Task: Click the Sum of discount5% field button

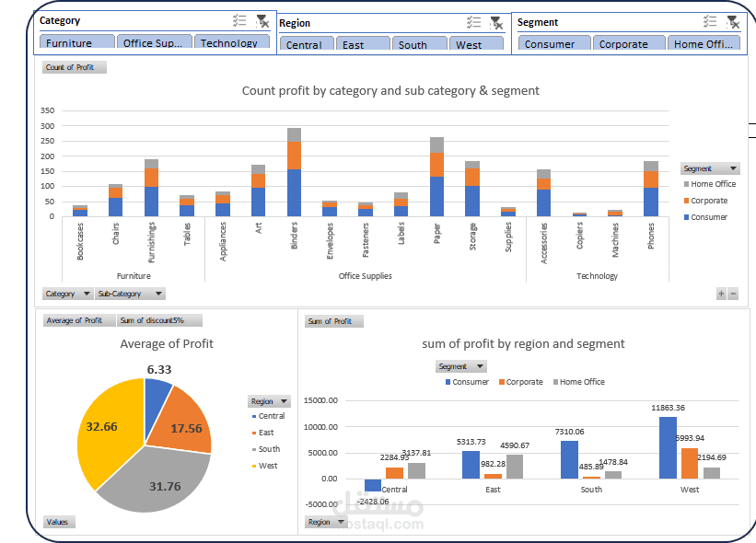Action: tap(159, 320)
